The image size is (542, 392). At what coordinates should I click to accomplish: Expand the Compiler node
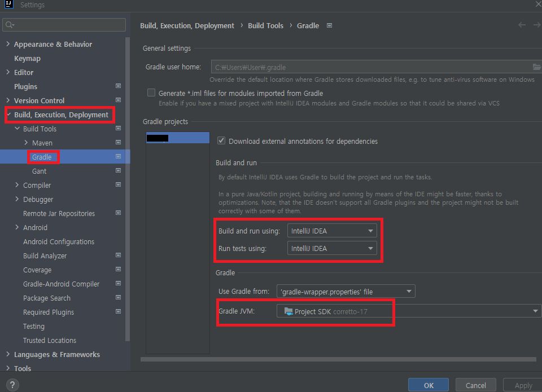(17, 185)
